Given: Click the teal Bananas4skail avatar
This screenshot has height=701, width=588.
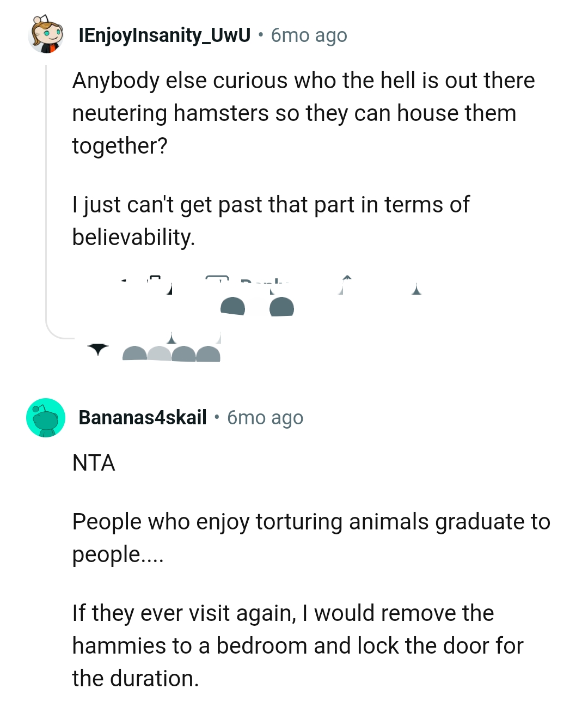Looking at the screenshot, I should [x=46, y=418].
